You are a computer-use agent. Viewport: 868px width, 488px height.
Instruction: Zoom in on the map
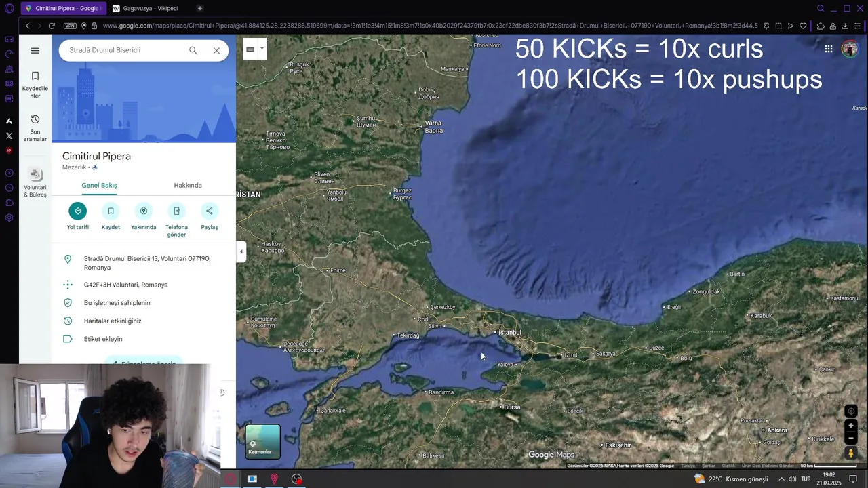851,426
